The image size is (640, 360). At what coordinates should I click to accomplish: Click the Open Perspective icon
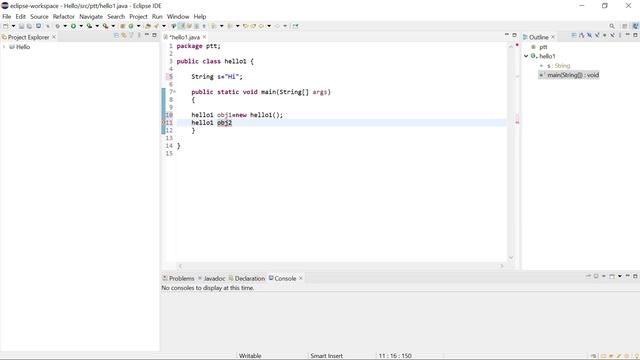coord(624,26)
